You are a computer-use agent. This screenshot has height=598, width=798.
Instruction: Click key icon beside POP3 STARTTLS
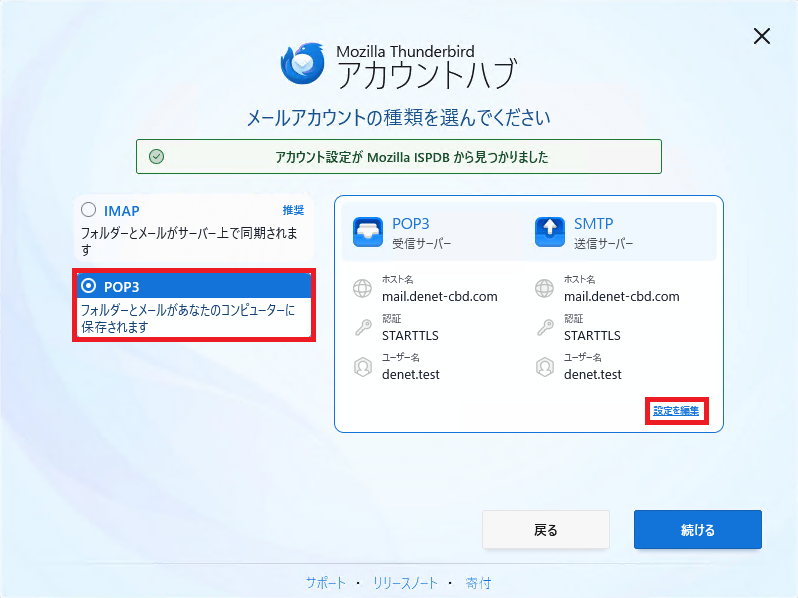(363, 327)
